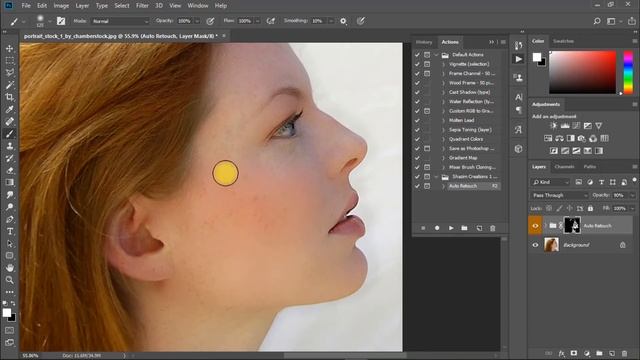Open the Filter menu

click(x=142, y=6)
